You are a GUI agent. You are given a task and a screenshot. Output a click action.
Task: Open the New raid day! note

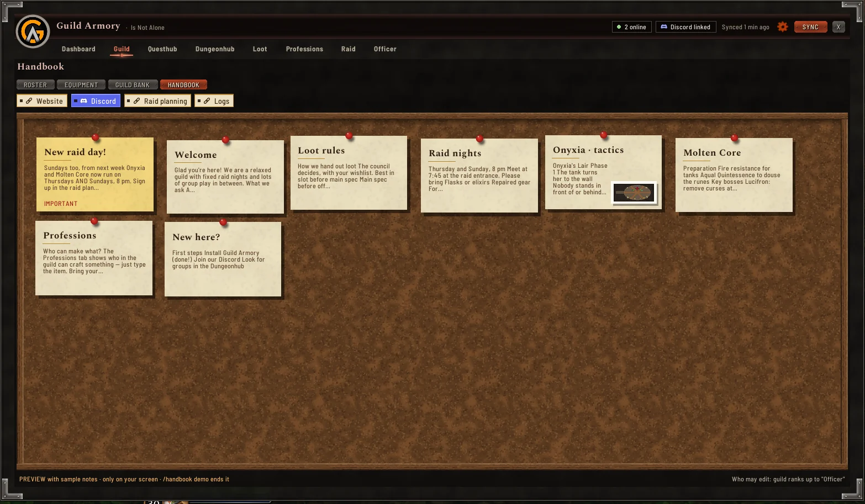(95, 174)
